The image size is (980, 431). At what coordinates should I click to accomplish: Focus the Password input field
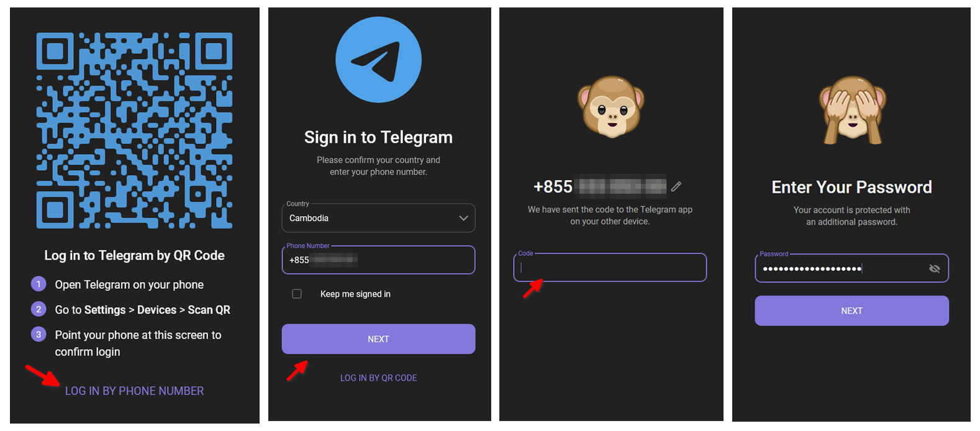851,268
